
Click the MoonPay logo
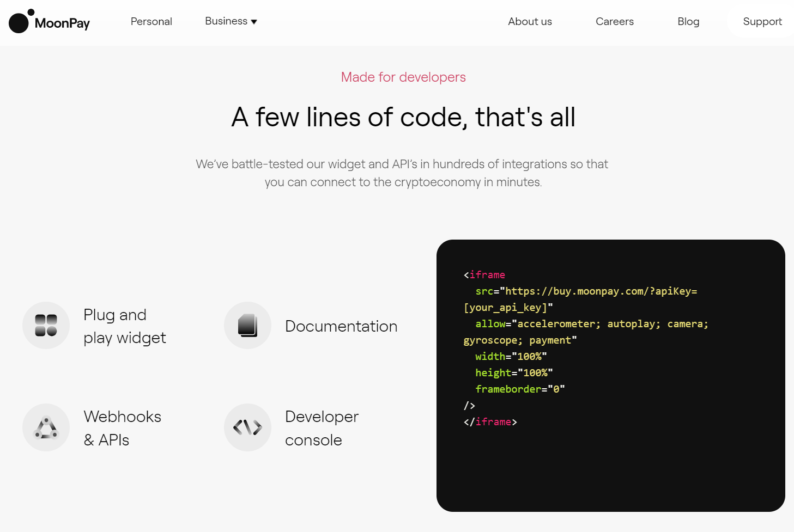coord(49,21)
